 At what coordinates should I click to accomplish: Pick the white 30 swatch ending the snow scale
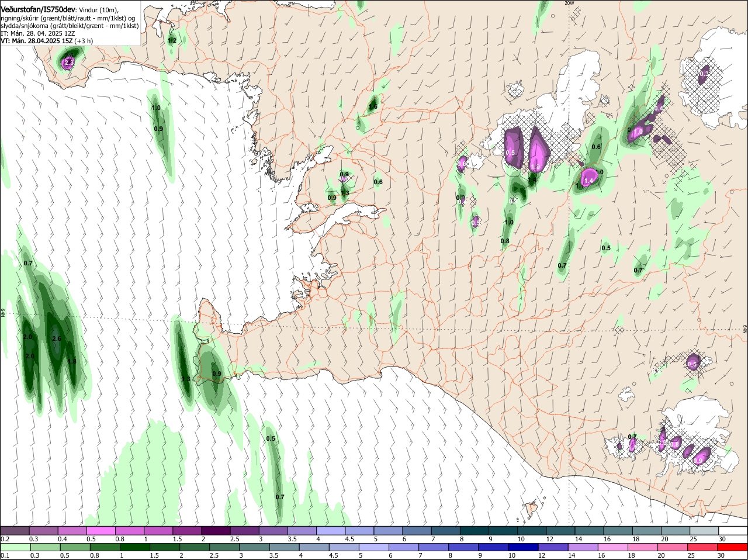point(733,530)
